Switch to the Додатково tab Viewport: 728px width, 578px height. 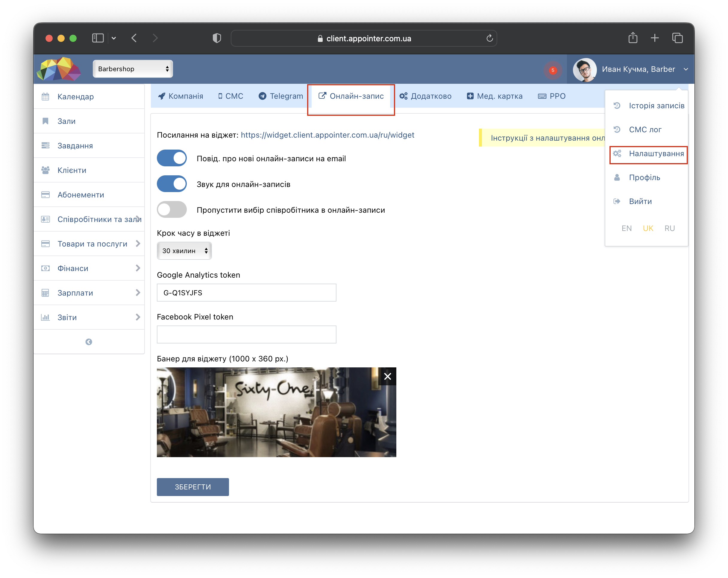click(425, 96)
